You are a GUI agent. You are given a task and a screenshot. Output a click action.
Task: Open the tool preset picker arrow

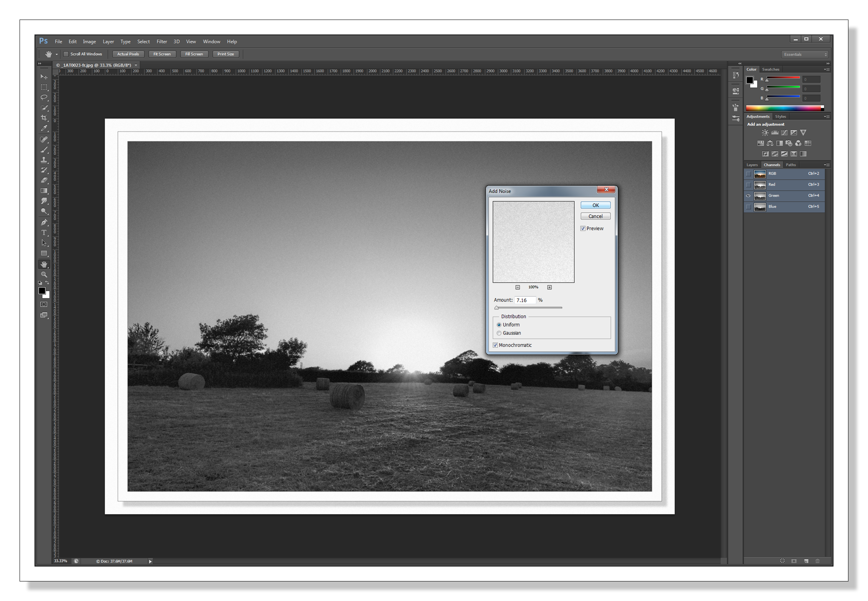coord(57,54)
